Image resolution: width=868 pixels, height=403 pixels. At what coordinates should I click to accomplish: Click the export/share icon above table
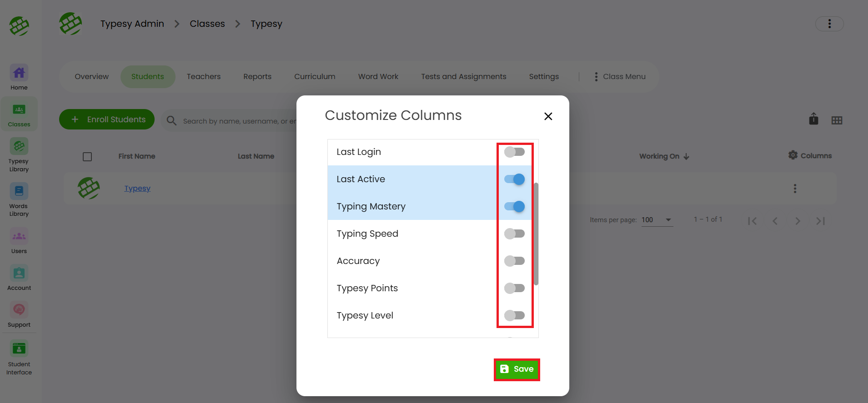pyautogui.click(x=813, y=119)
